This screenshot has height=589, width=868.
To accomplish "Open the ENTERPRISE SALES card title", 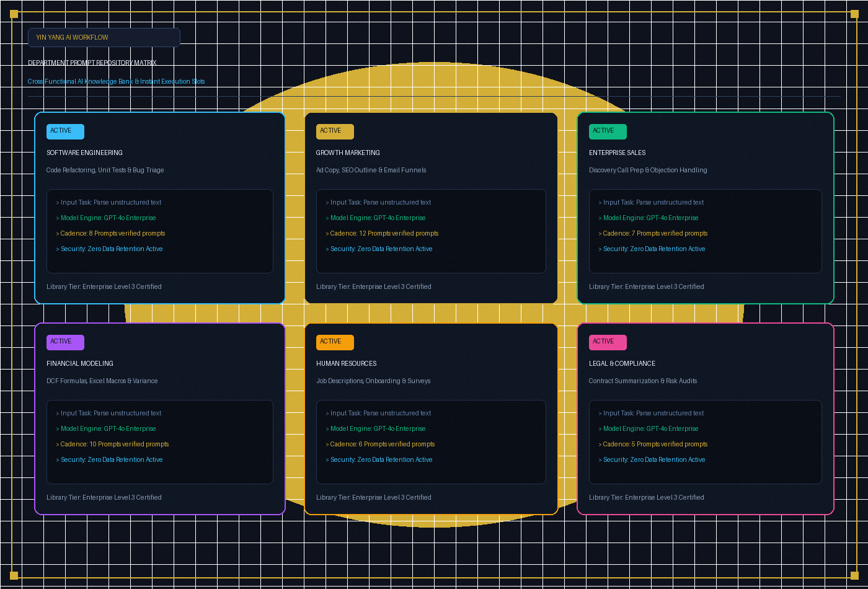I will coord(618,153).
